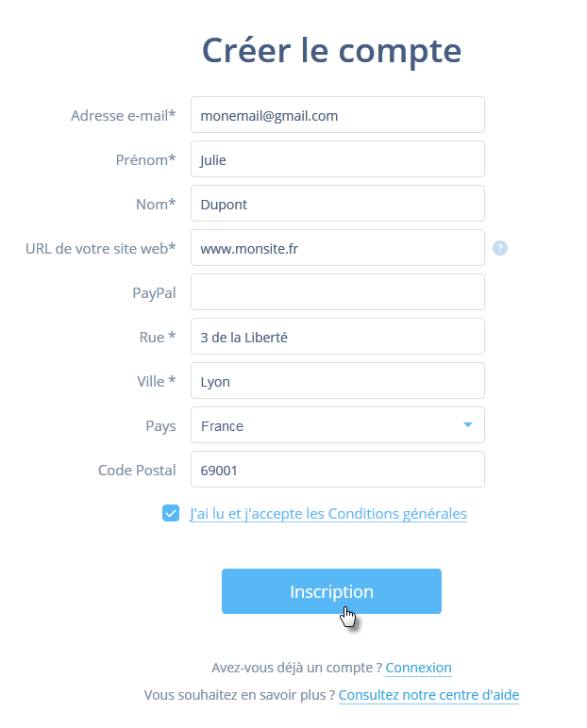Select the Code Postal field
Image resolution: width=587 pixels, height=728 pixels.
[x=337, y=470]
